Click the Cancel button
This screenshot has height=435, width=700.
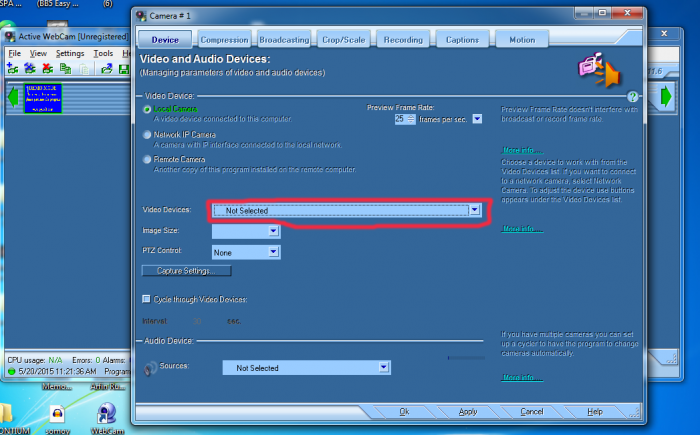tap(532, 412)
